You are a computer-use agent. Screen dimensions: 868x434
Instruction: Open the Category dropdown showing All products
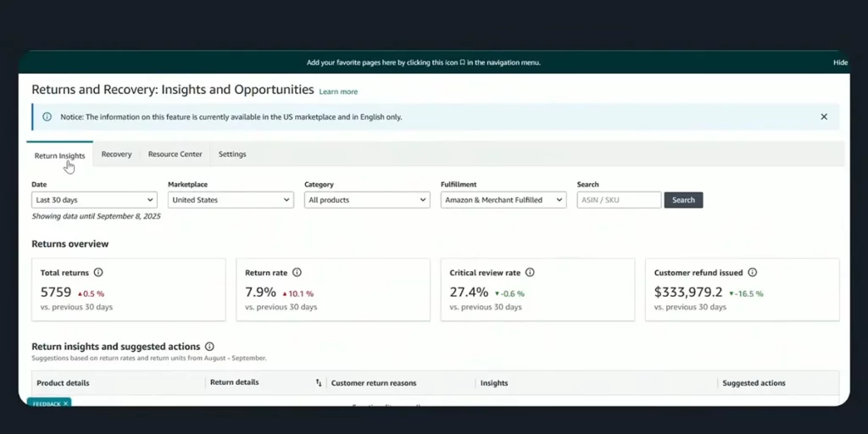(367, 200)
